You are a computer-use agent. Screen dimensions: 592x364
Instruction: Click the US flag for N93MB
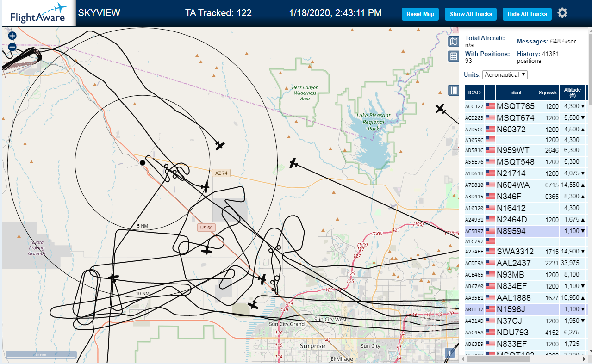pyautogui.click(x=490, y=275)
